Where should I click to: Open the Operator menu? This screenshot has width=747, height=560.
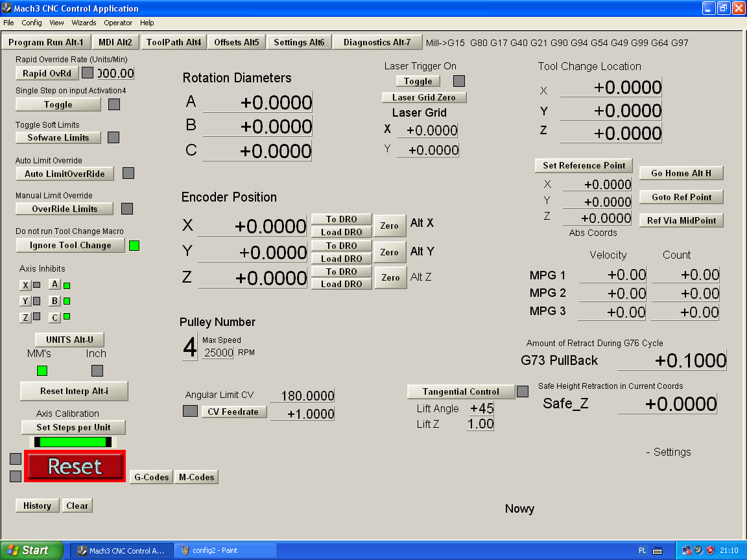pyautogui.click(x=118, y=23)
